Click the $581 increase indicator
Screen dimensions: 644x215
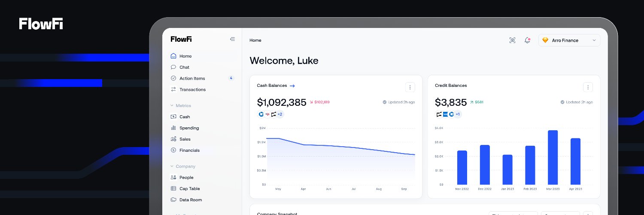(x=477, y=102)
